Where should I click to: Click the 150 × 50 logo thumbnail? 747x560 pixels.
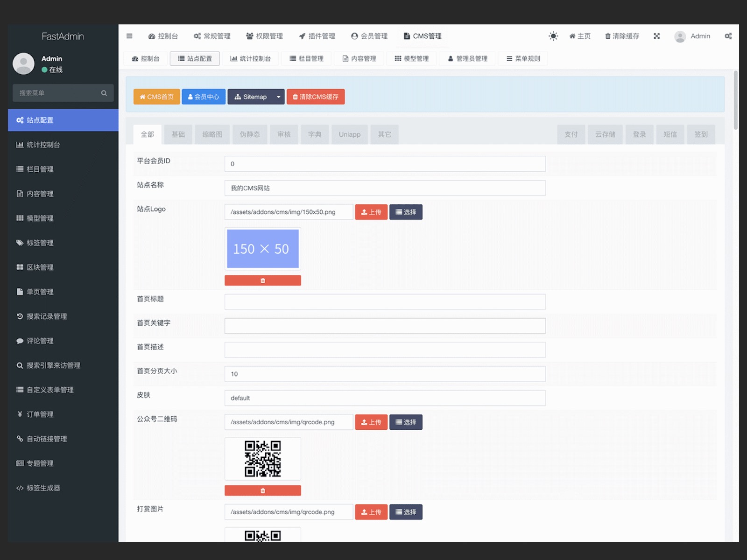(x=263, y=249)
